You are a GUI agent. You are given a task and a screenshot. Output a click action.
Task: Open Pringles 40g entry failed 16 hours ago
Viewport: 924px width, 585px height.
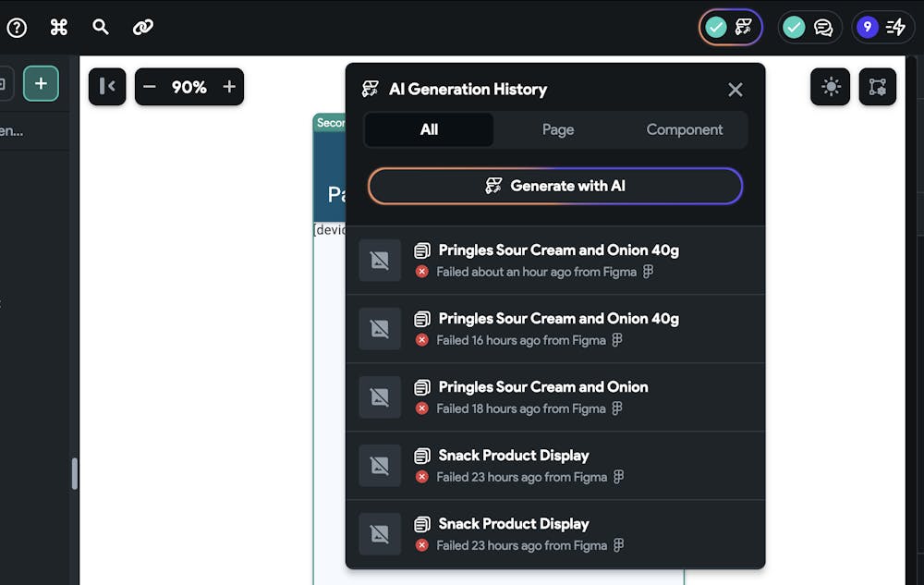[x=555, y=329]
